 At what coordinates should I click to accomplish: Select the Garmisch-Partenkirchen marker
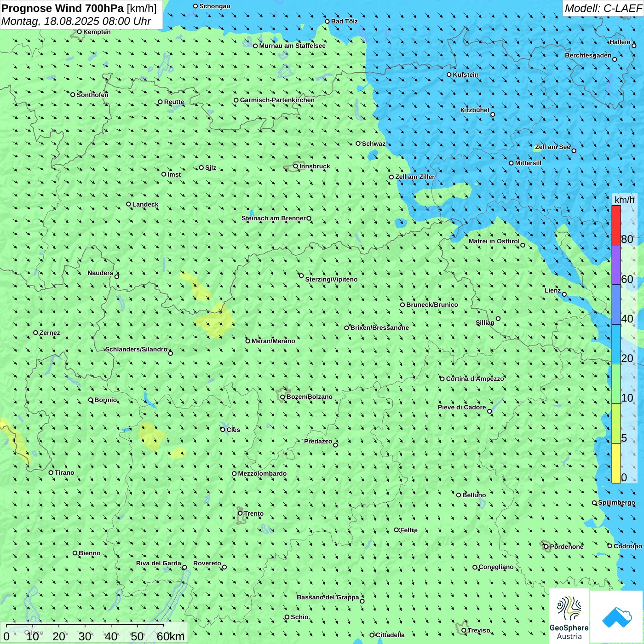tap(236, 100)
